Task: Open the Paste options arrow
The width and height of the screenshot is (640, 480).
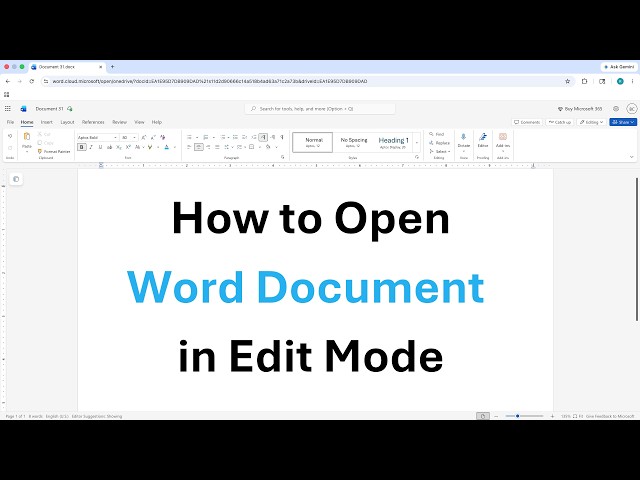Action: click(27, 151)
